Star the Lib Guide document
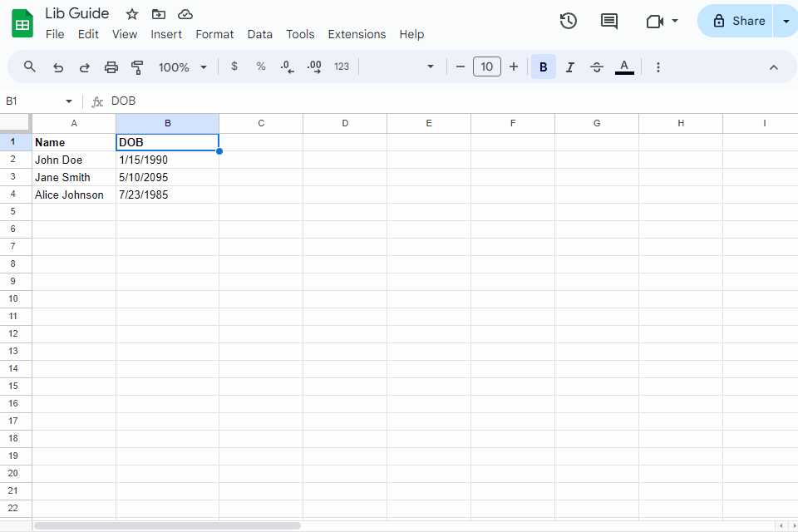This screenshot has width=798, height=532. pos(132,14)
